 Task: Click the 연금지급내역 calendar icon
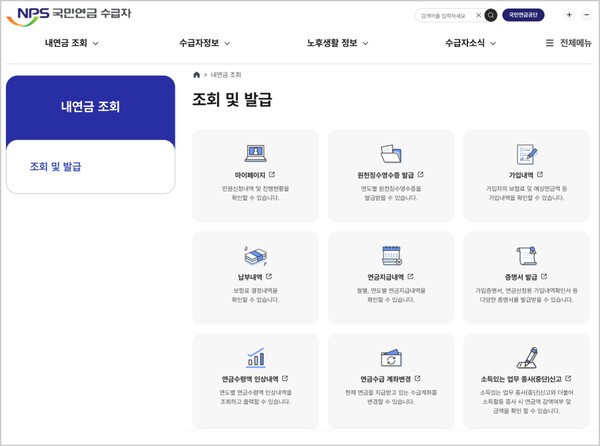(391, 256)
